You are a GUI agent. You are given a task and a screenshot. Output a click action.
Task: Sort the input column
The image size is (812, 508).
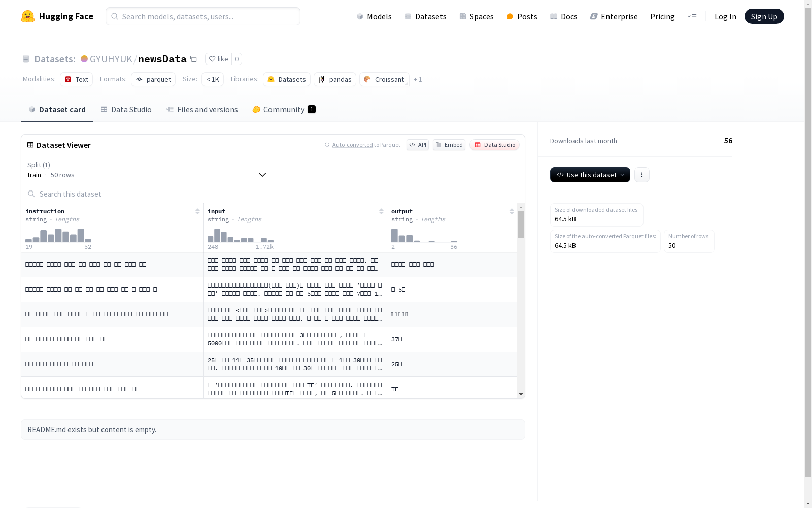(381, 211)
